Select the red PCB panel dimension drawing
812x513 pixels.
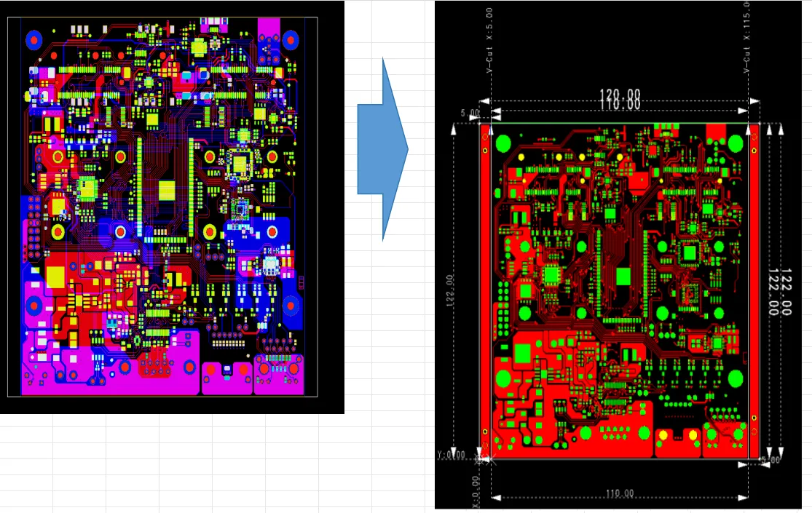click(x=618, y=255)
